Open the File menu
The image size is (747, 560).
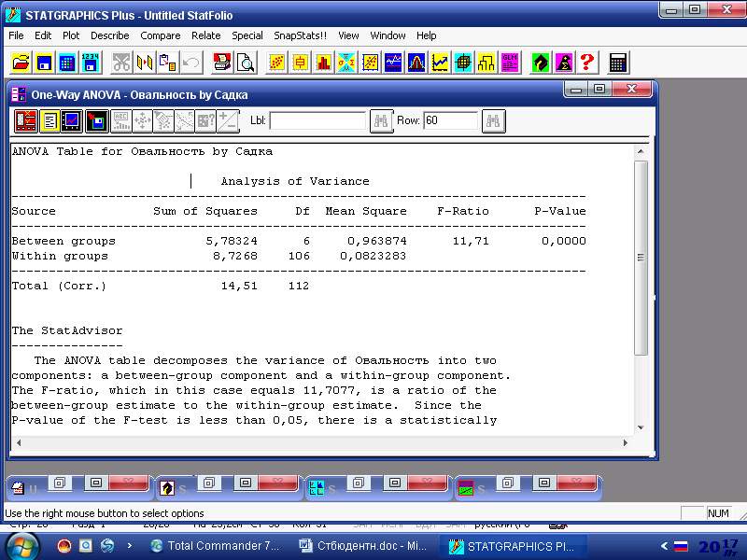point(16,35)
